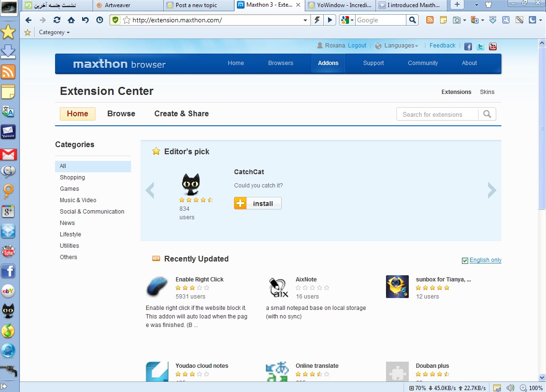Go back to the previous page
Image resolution: width=546 pixels, height=392 pixels.
[28, 20]
